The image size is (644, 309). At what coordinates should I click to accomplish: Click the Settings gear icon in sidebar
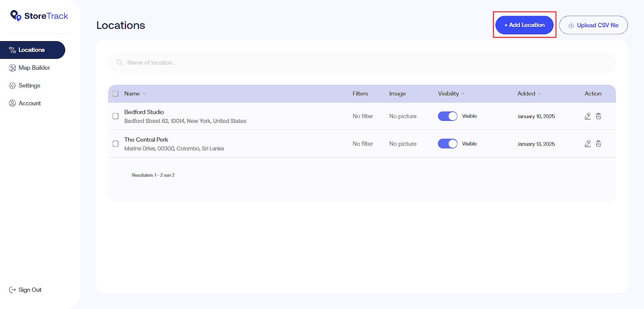[x=12, y=85]
